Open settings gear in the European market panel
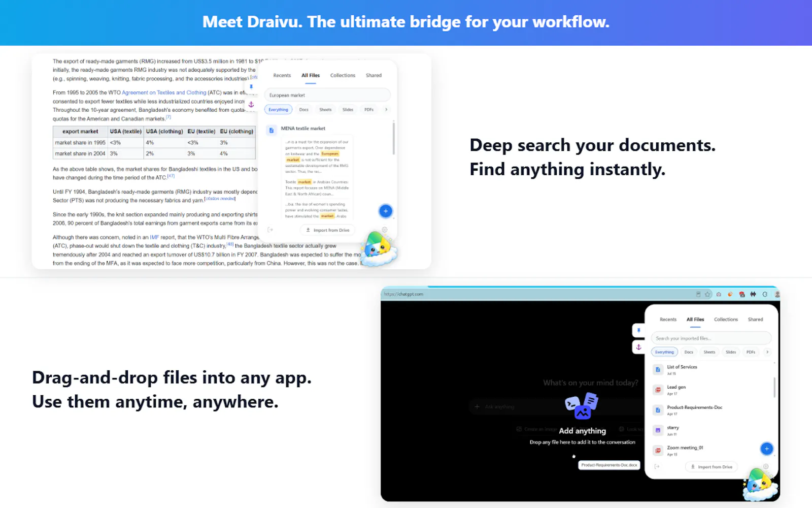 [x=385, y=230]
